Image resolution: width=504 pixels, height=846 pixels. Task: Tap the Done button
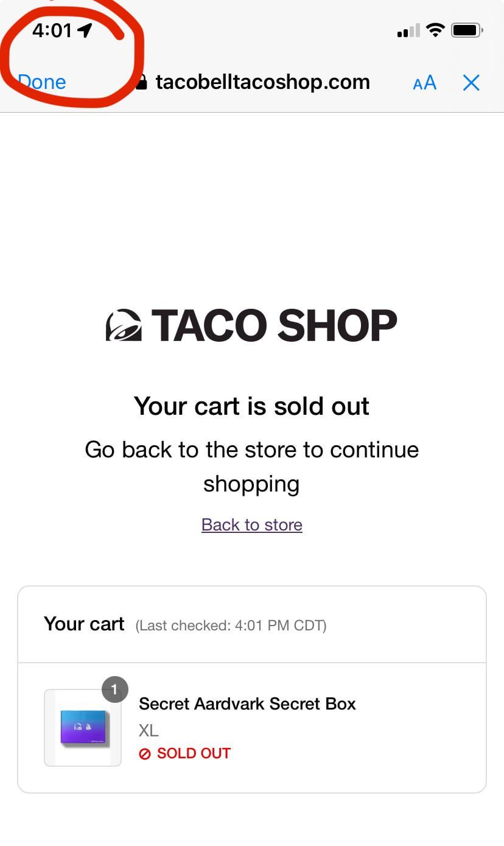[42, 82]
